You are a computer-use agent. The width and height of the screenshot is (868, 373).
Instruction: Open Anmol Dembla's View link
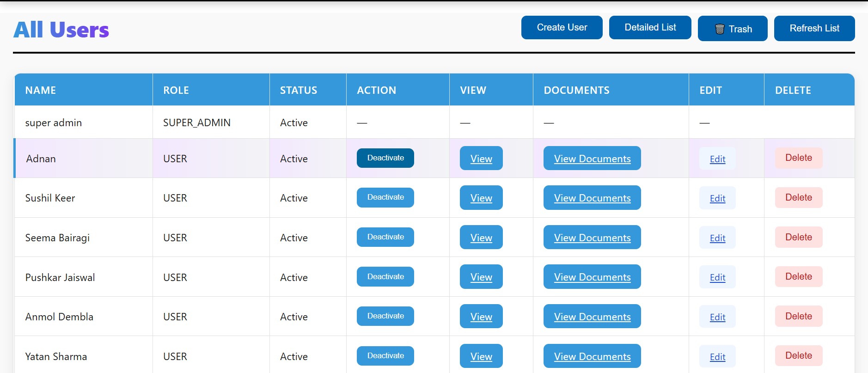[x=481, y=316]
